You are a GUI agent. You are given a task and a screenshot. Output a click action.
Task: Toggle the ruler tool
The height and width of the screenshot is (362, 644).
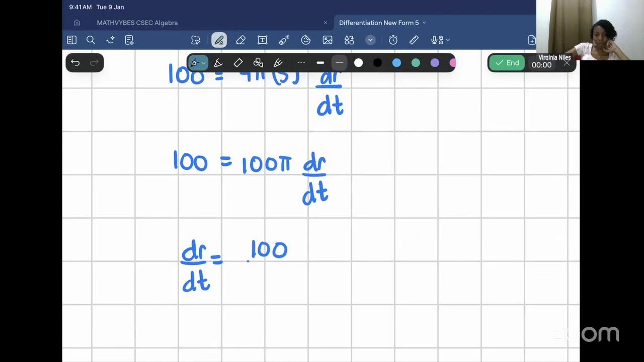point(414,40)
